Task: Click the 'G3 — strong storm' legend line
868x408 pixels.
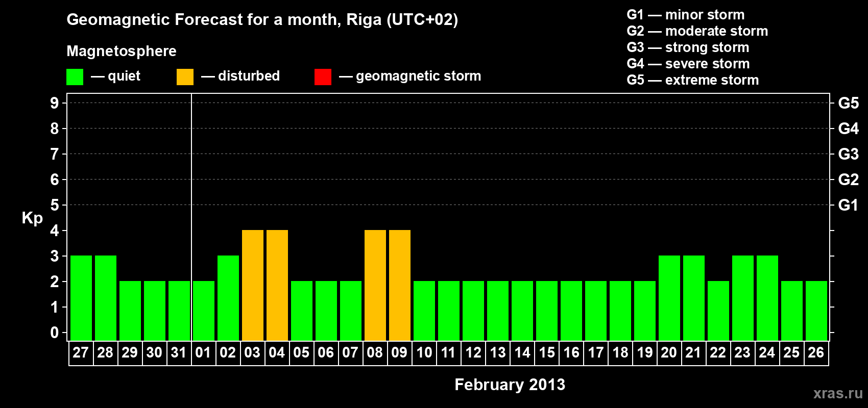Action: click(688, 47)
